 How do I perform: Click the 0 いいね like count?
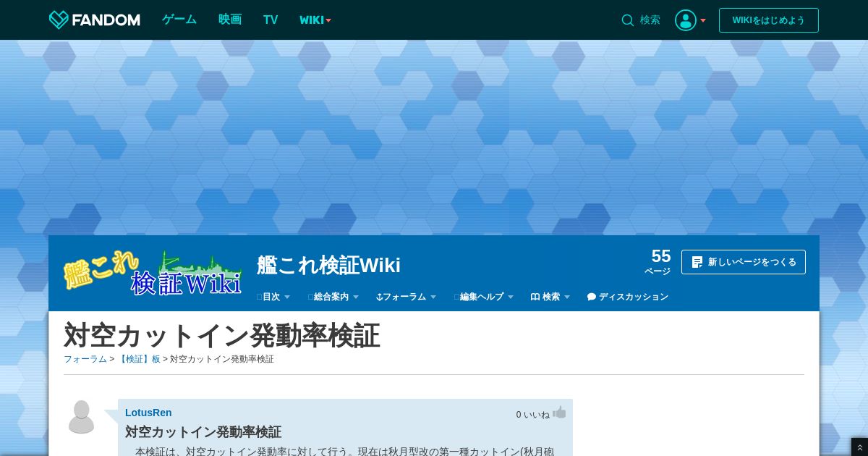tap(532, 415)
